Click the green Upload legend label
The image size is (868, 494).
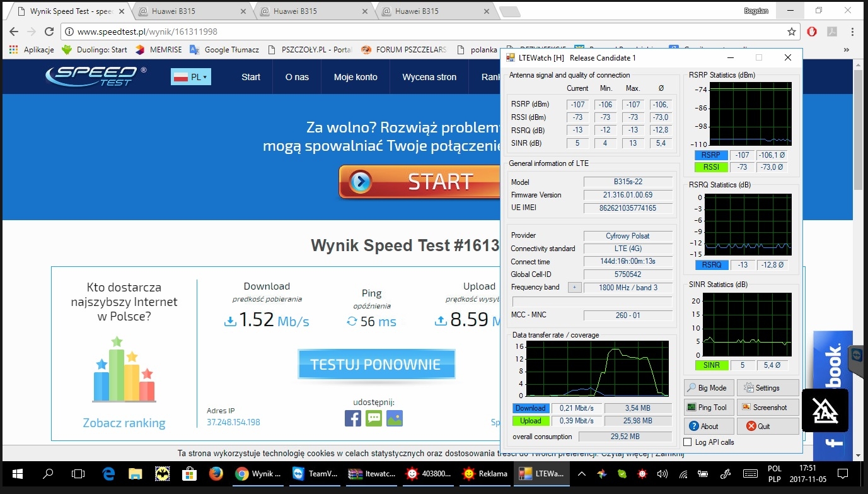[x=531, y=421]
